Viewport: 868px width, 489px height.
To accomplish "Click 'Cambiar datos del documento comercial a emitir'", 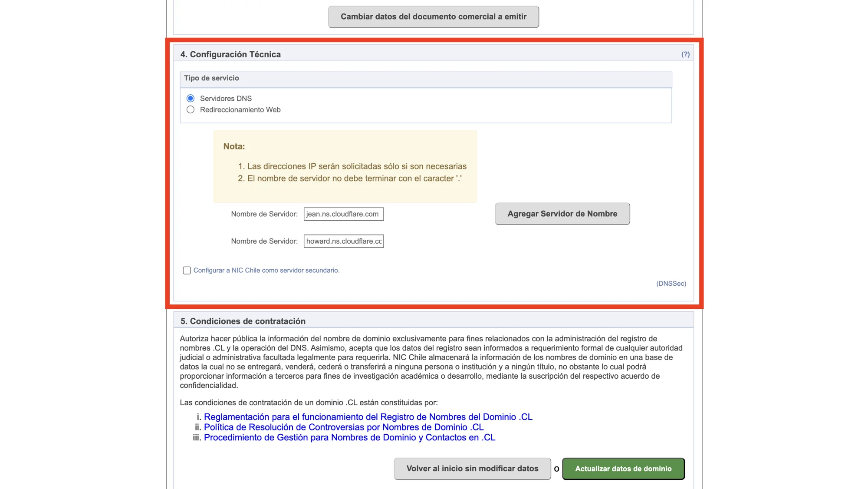I will (433, 17).
